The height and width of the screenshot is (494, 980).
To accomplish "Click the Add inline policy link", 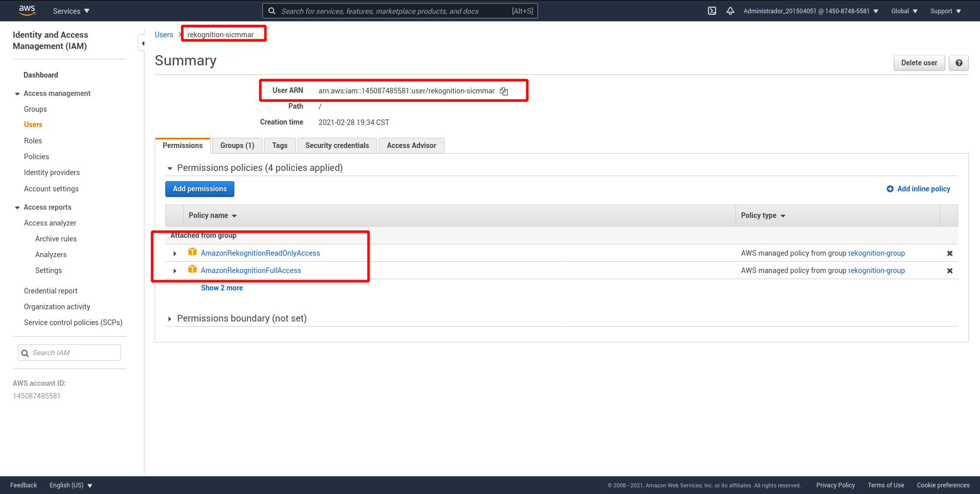I will click(923, 189).
